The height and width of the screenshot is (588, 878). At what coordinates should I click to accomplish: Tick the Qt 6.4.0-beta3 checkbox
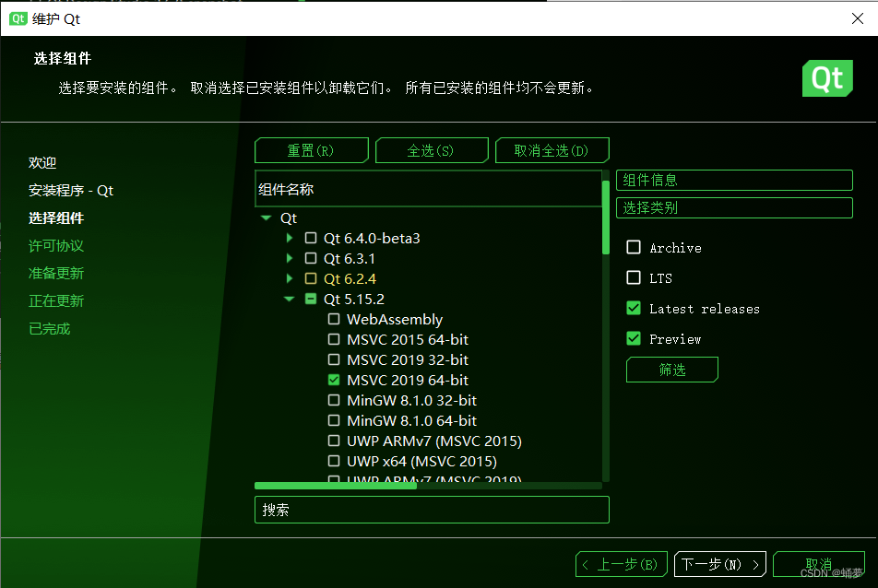click(311, 239)
